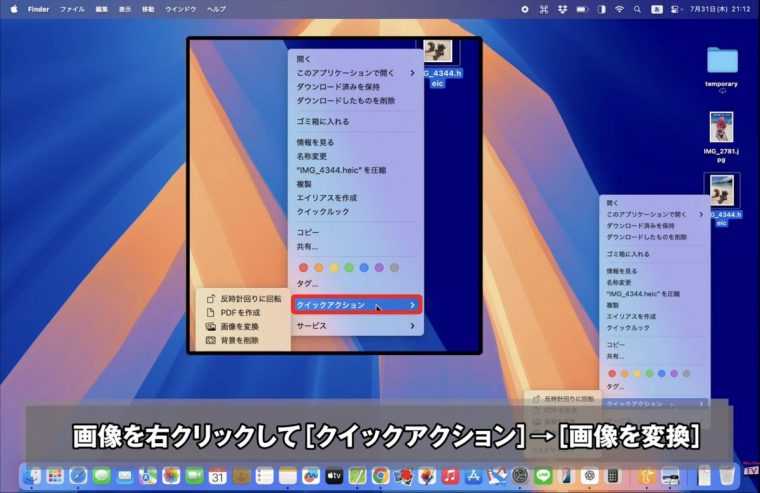Launch Calculator from the Dock
This screenshot has height=493, width=760.
[x=613, y=476]
